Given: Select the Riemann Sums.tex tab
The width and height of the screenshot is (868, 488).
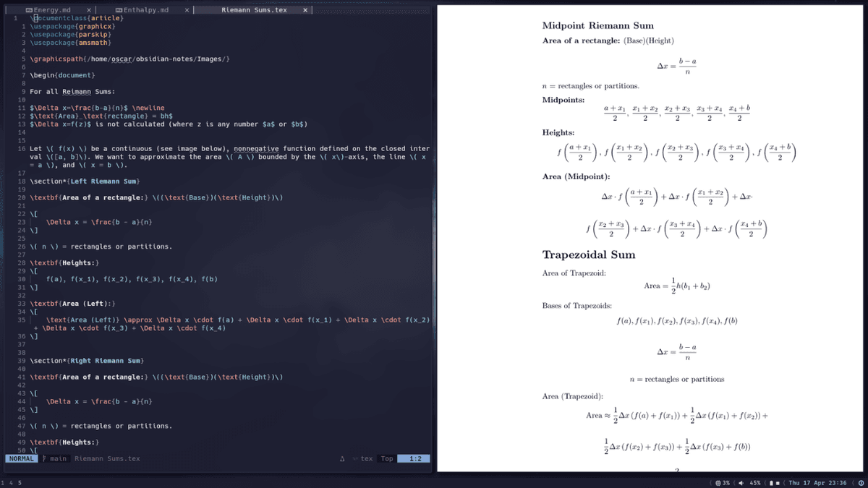Looking at the screenshot, I should tap(254, 10).
